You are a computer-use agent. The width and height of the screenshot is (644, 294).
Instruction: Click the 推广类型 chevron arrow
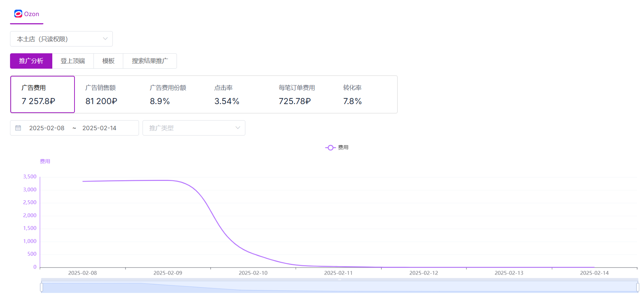(238, 128)
